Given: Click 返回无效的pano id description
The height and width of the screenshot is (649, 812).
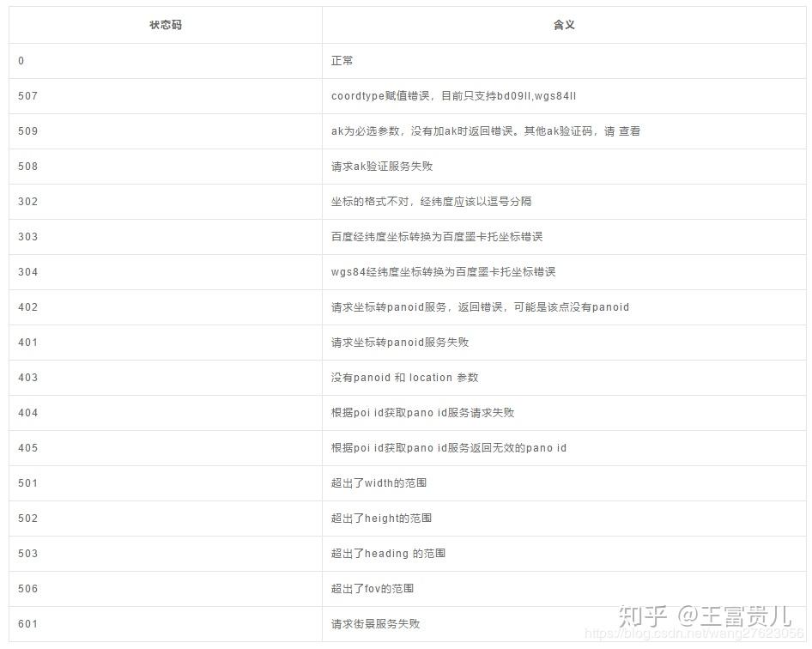Looking at the screenshot, I should point(448,449).
